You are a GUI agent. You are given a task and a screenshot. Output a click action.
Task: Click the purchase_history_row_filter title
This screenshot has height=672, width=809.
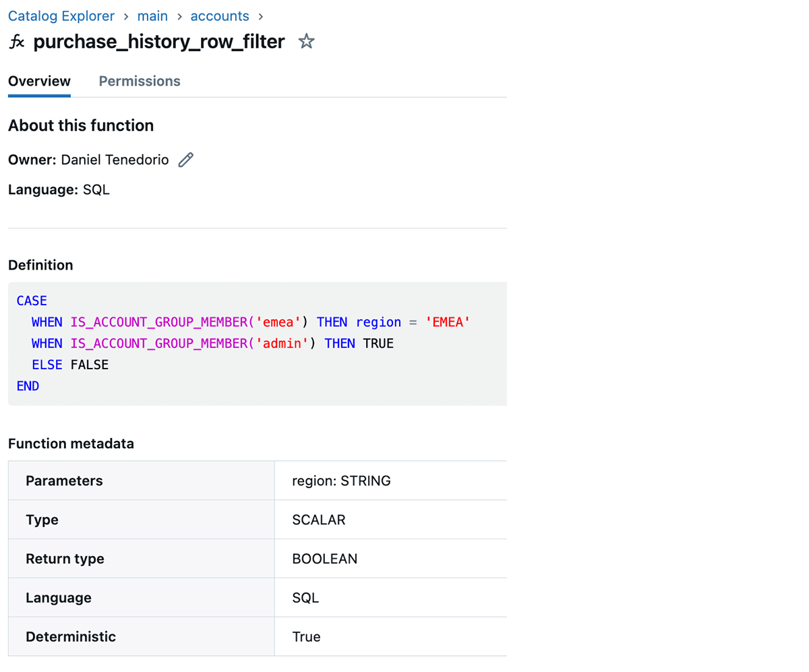point(158,41)
